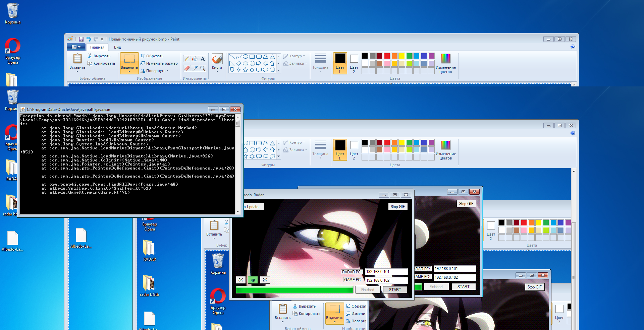Pick the red swatch in top Paint palette

[387, 56]
